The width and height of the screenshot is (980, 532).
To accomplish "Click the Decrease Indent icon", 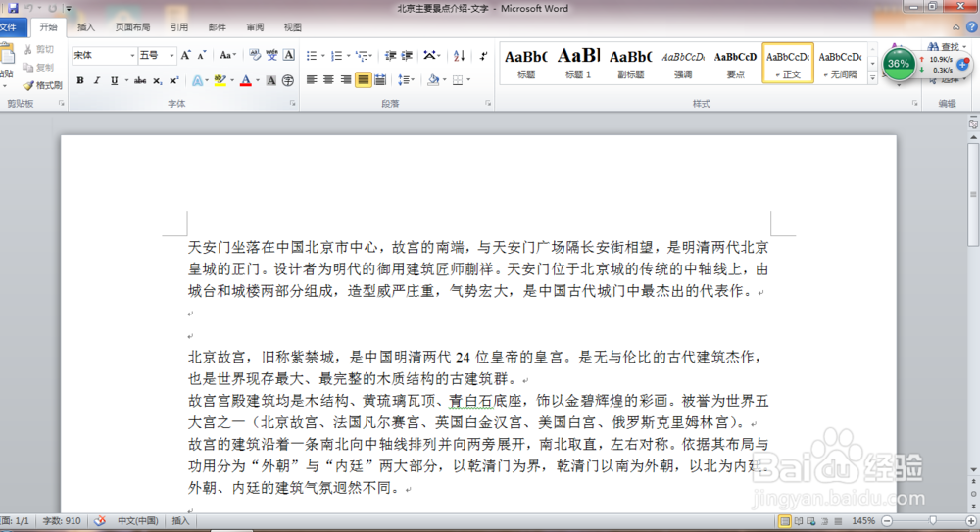I will (390, 56).
